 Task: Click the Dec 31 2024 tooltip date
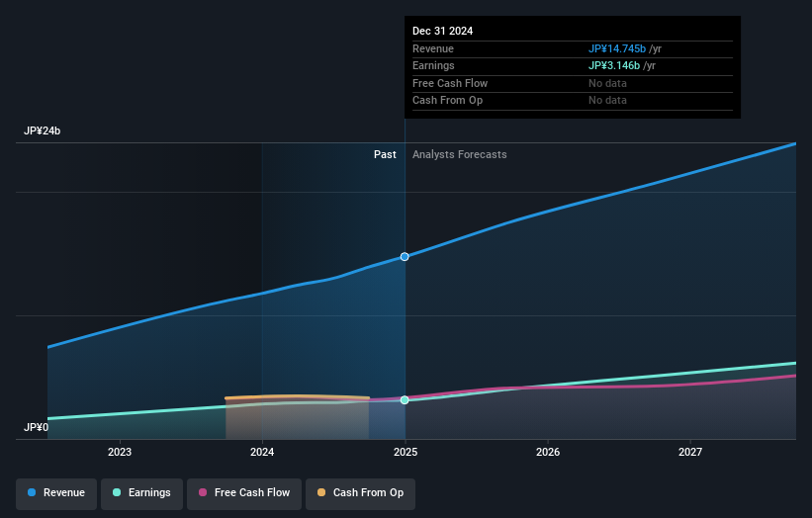point(442,31)
